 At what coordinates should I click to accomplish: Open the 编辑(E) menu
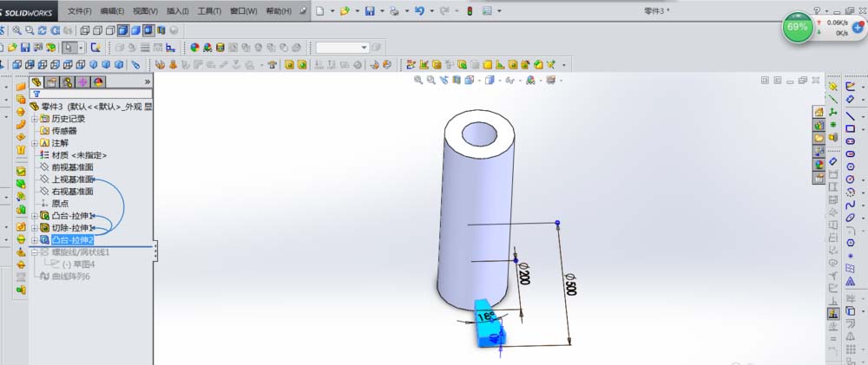point(112,11)
